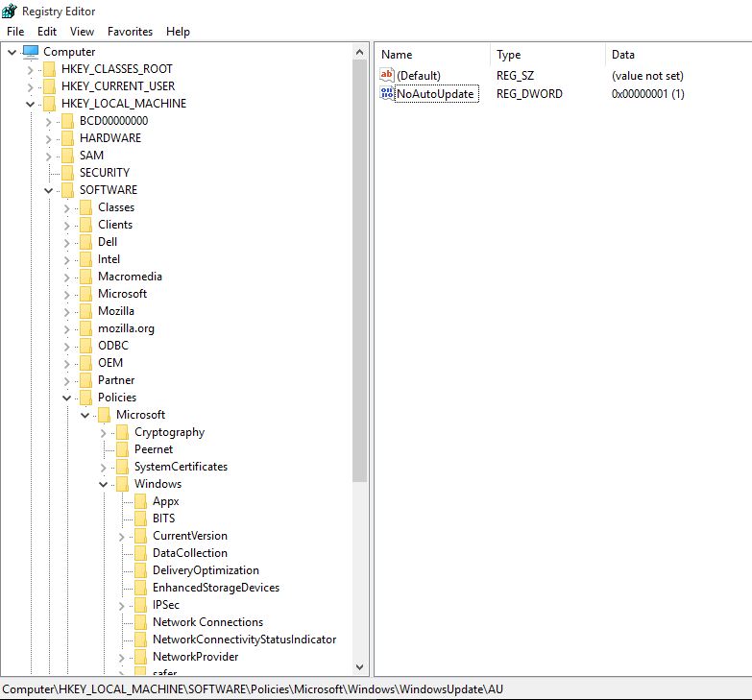Viewport: 752px width, 700px height.
Task: Open the Edit menu
Action: coord(47,32)
